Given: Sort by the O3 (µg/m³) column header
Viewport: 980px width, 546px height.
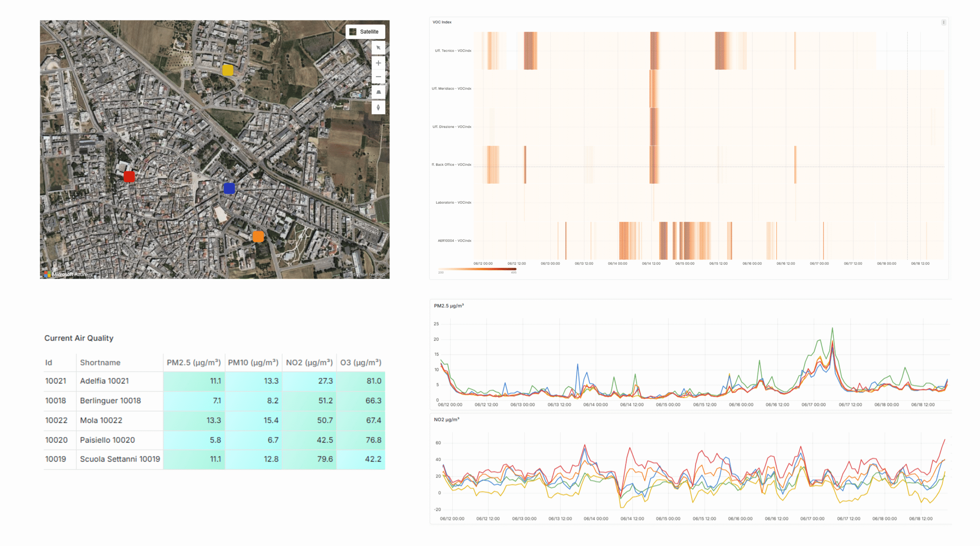Looking at the screenshot, I should coord(361,362).
